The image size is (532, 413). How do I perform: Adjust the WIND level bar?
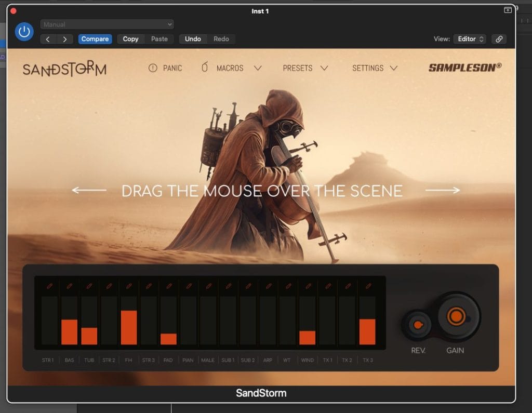[x=308, y=321]
